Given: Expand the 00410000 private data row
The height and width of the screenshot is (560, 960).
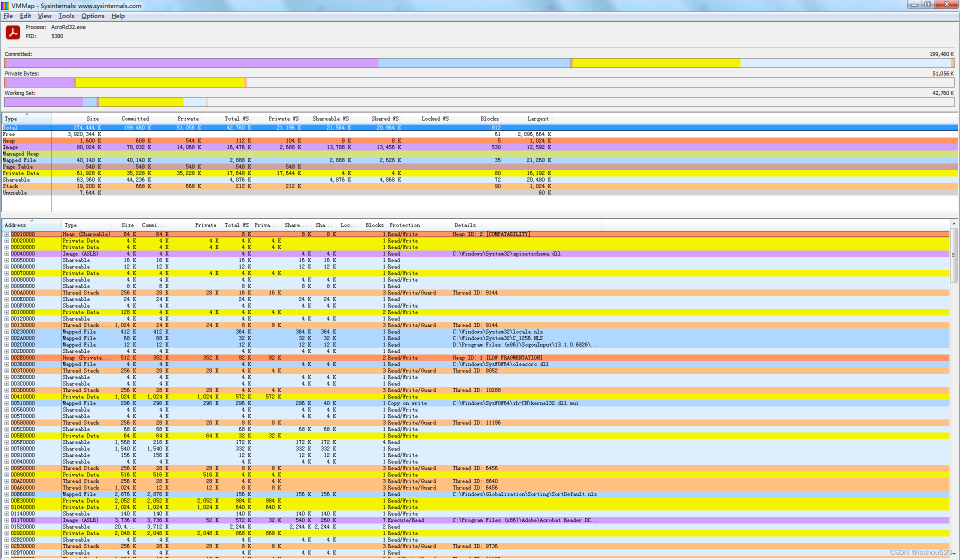Looking at the screenshot, I should [x=7, y=396].
